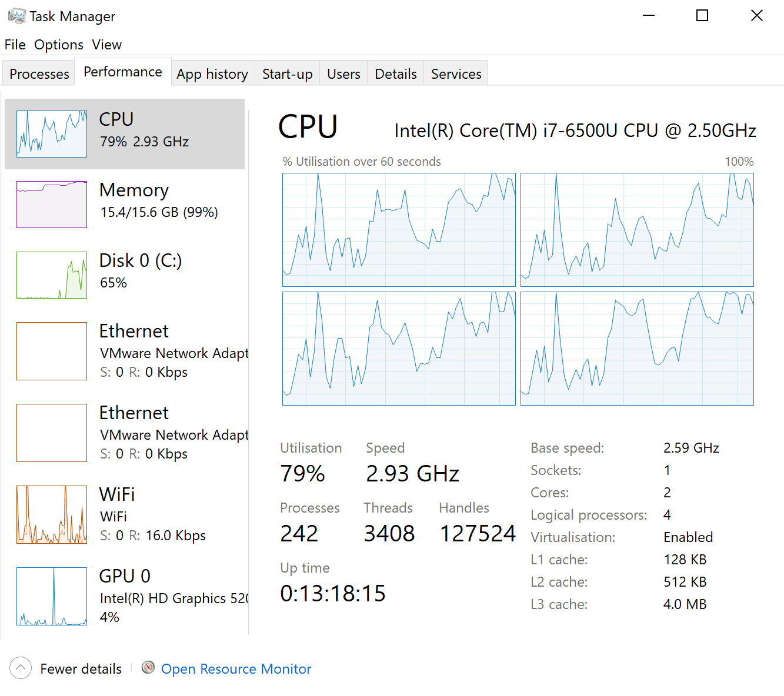The height and width of the screenshot is (696, 784).
Task: Click the Resource Monitor gauge icon
Action: 148,667
